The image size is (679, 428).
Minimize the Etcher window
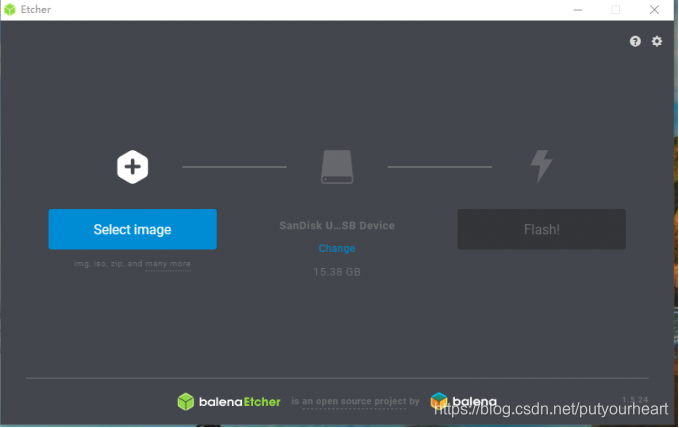tap(578, 10)
